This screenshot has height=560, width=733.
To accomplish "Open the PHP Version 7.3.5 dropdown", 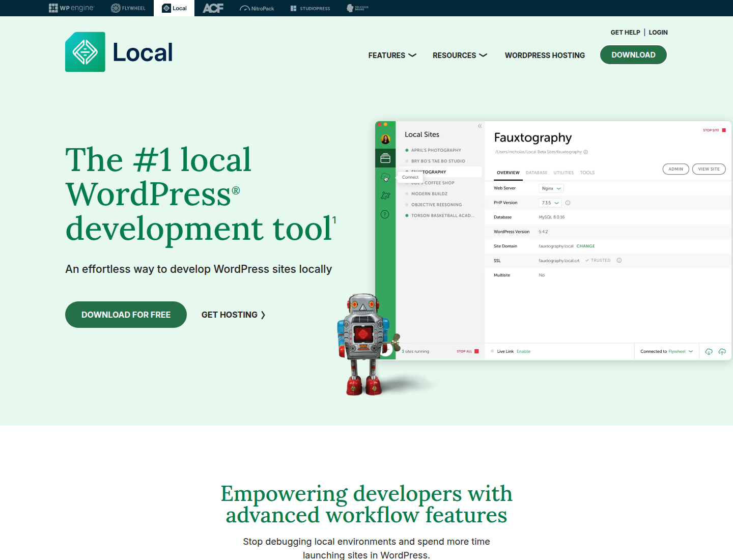I will pyautogui.click(x=550, y=203).
